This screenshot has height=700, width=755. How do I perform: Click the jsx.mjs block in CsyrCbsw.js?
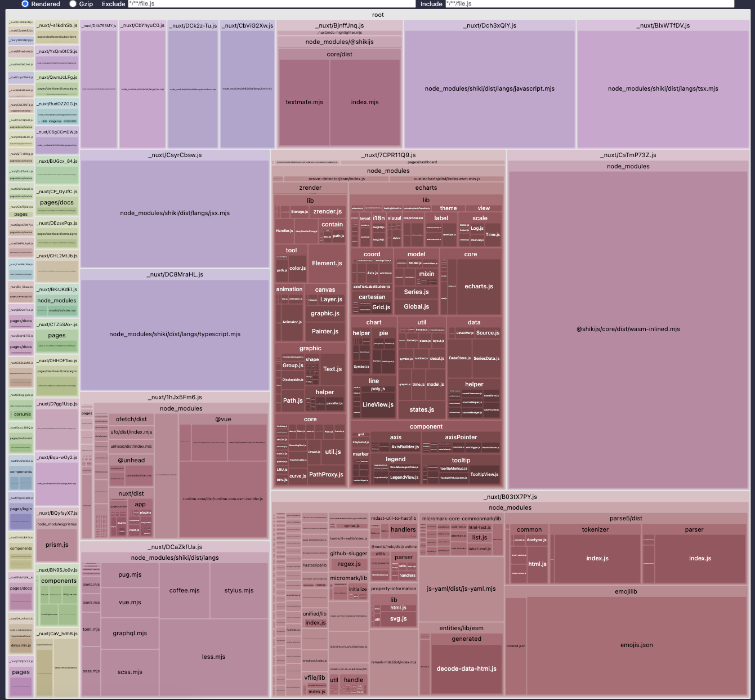click(175, 213)
